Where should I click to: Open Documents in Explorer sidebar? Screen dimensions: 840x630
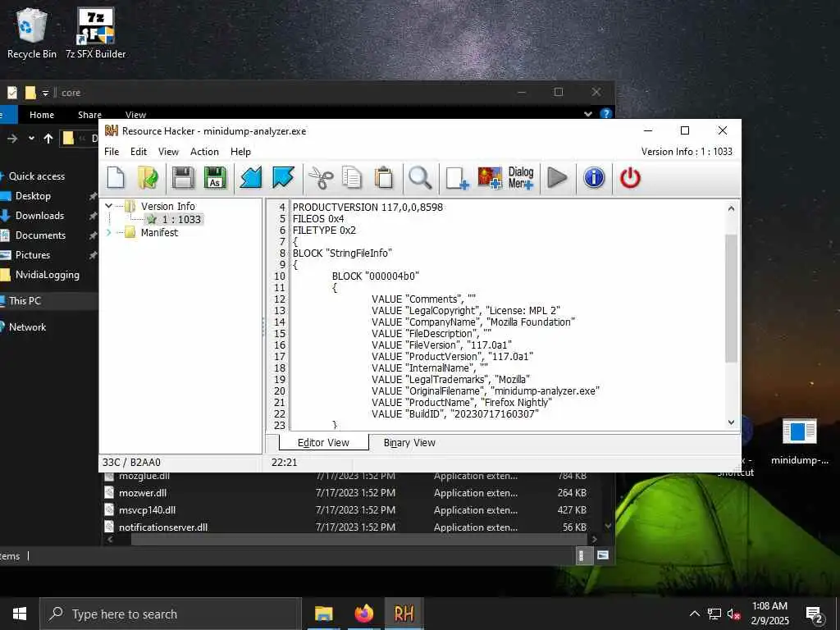coord(40,235)
